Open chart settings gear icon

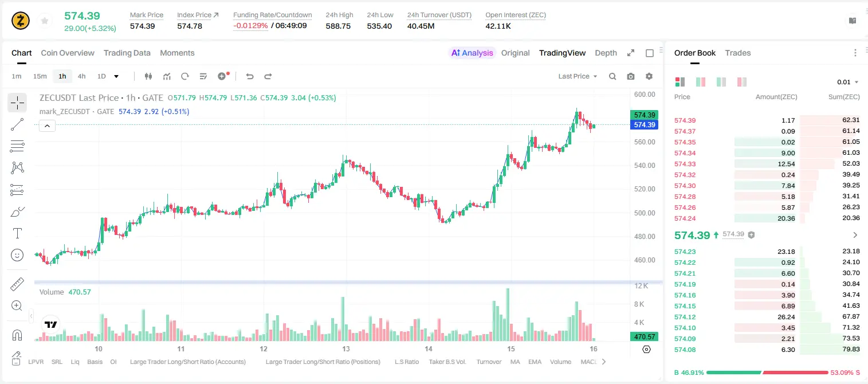coord(649,76)
